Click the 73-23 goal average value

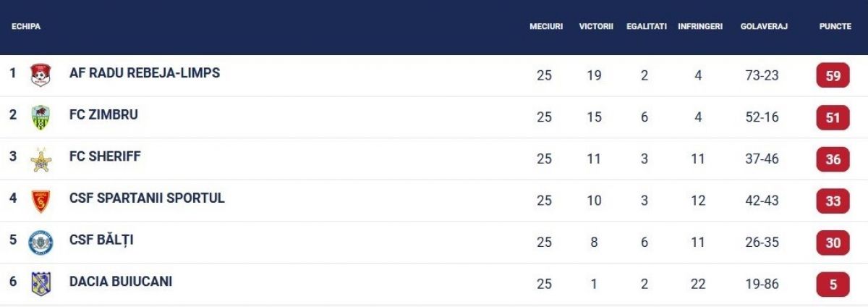coord(762,75)
